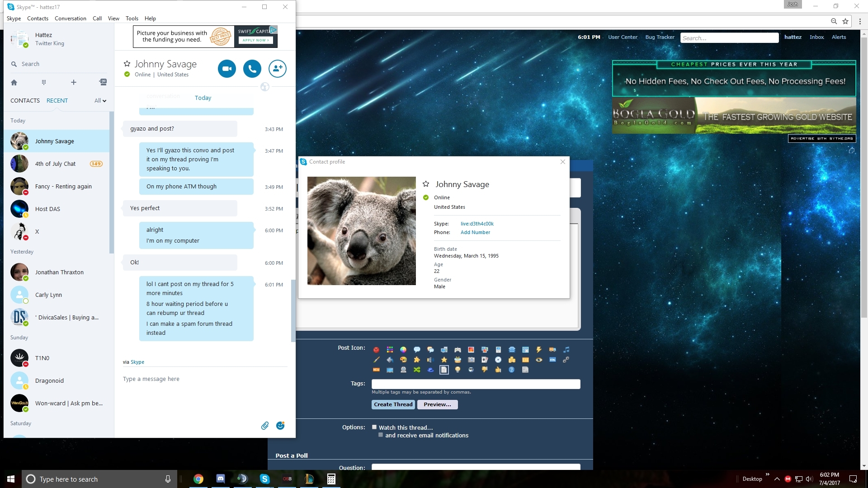
Task: Expand the Desktop toolbar chevron
Action: pyautogui.click(x=767, y=474)
